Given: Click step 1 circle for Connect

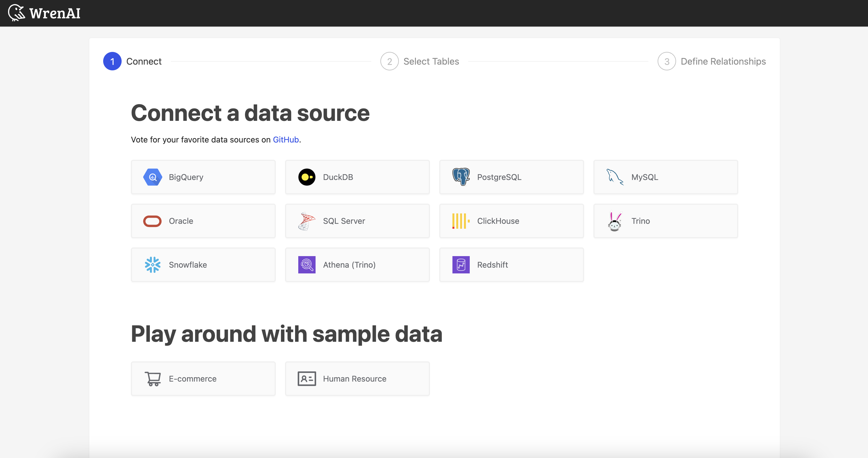Looking at the screenshot, I should [112, 61].
